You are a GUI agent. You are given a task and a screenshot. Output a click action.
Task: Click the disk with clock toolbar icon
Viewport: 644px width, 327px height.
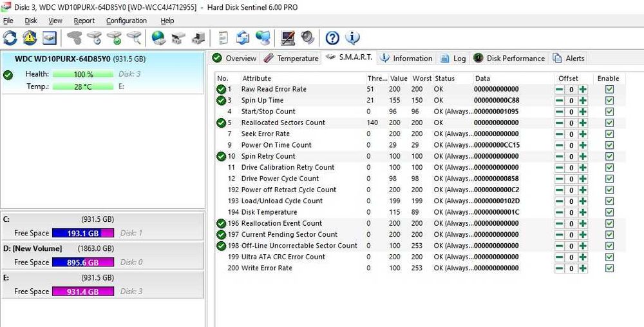tap(95, 38)
